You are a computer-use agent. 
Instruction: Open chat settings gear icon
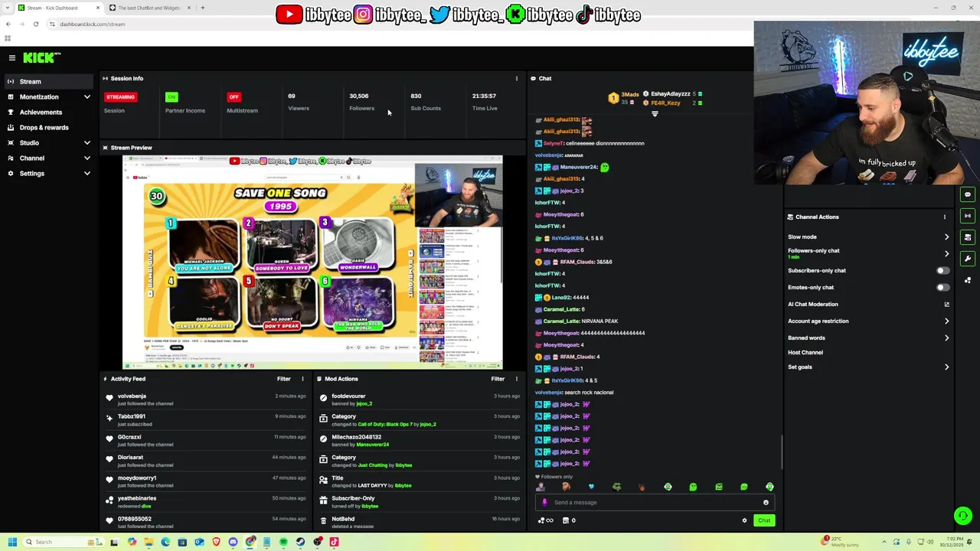point(744,520)
